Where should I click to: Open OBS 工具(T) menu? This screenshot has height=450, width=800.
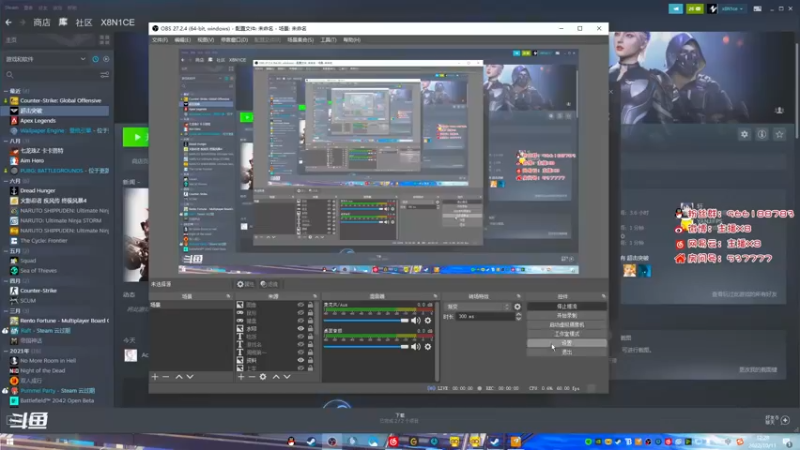(328, 40)
